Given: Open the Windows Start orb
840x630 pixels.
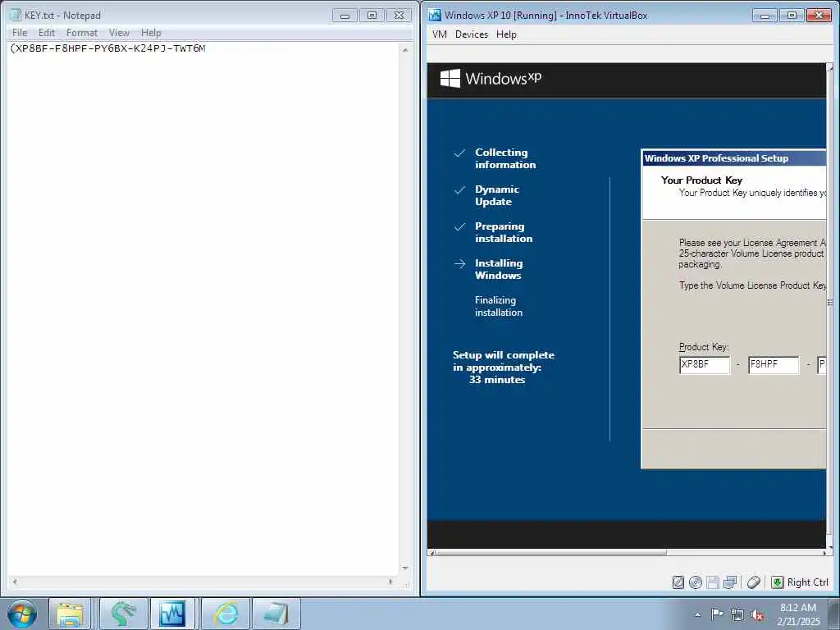Looking at the screenshot, I should [x=22, y=614].
